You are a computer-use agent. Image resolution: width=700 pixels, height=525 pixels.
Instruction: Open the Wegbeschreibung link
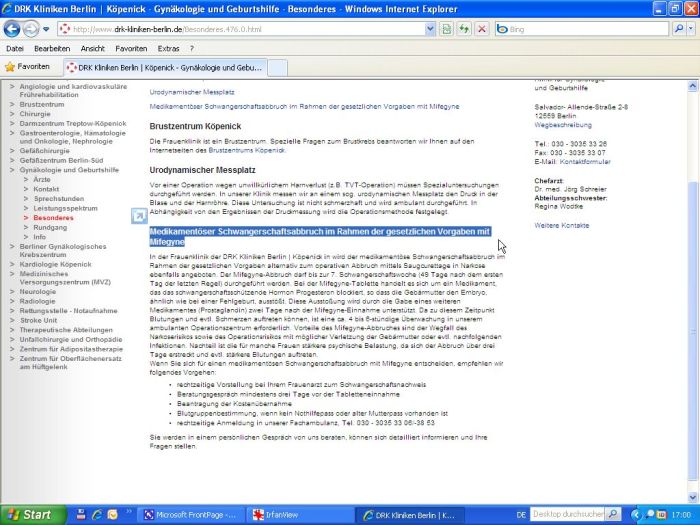(563, 125)
